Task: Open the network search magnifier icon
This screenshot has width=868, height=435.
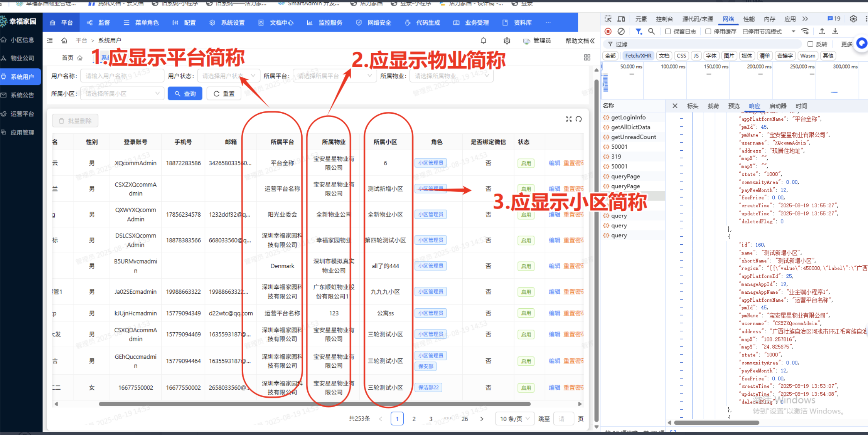Action: click(x=651, y=31)
